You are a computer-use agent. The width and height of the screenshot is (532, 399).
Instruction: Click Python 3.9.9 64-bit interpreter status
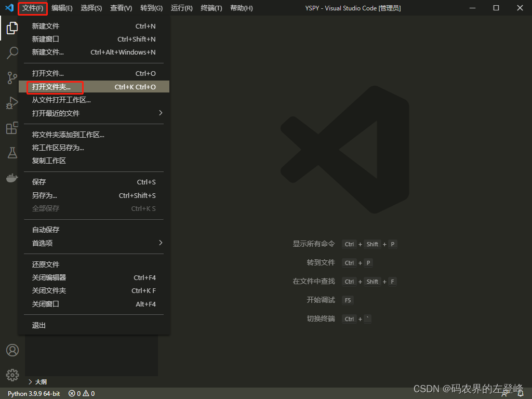click(x=34, y=394)
